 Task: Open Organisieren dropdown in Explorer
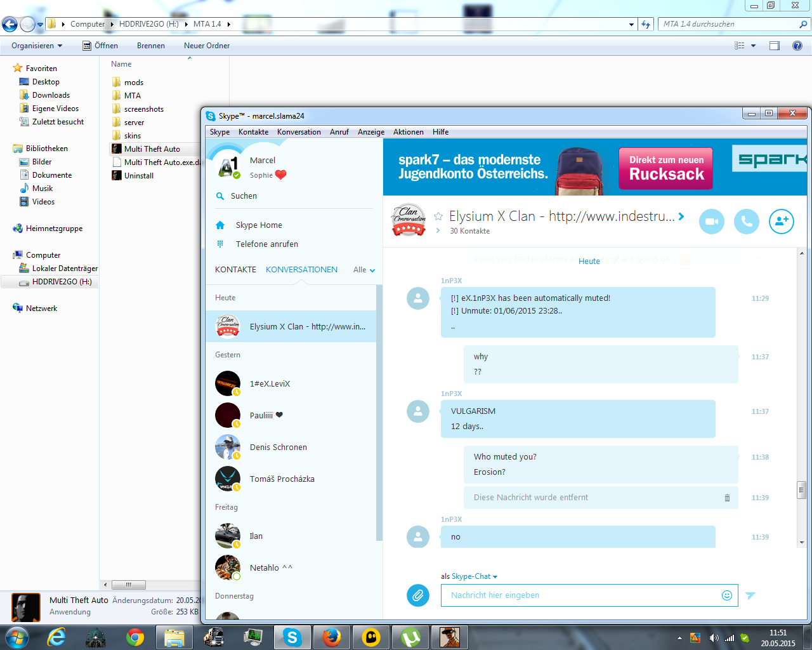pyautogui.click(x=37, y=46)
